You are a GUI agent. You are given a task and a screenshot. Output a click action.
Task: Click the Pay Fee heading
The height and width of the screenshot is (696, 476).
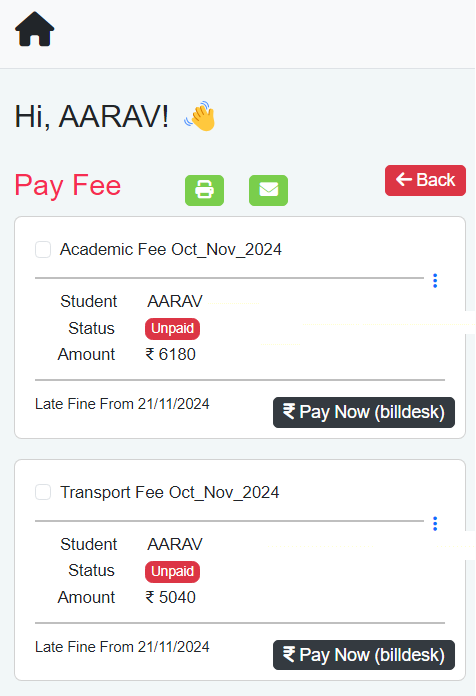(67, 185)
